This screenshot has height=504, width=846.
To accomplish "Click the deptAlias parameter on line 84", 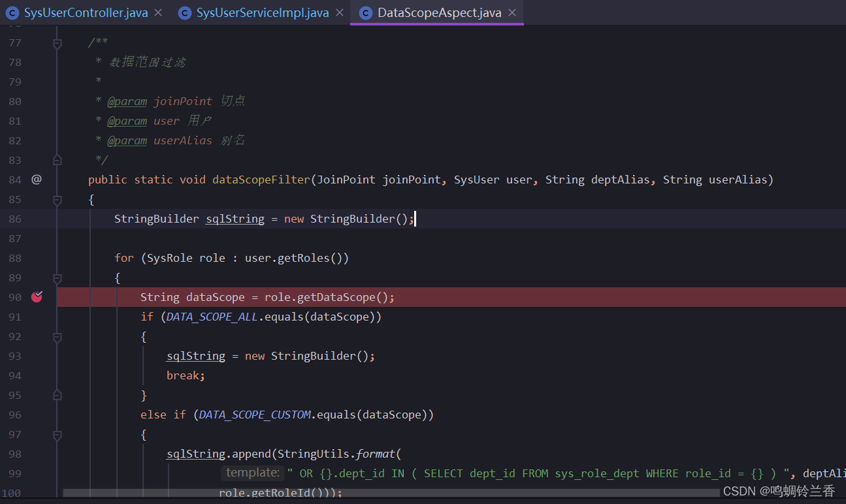I will pos(621,180).
